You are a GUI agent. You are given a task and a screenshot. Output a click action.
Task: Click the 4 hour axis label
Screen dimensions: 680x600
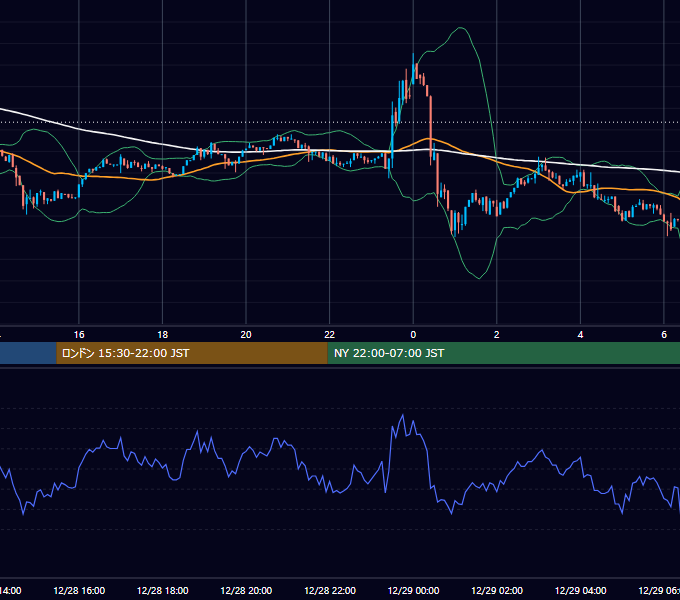click(x=580, y=335)
